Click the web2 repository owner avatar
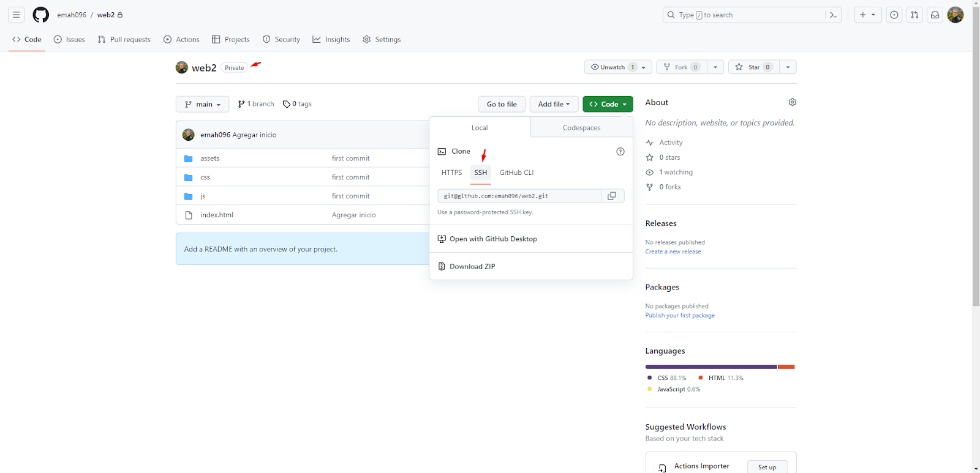This screenshot has height=473, width=980. 181,67
